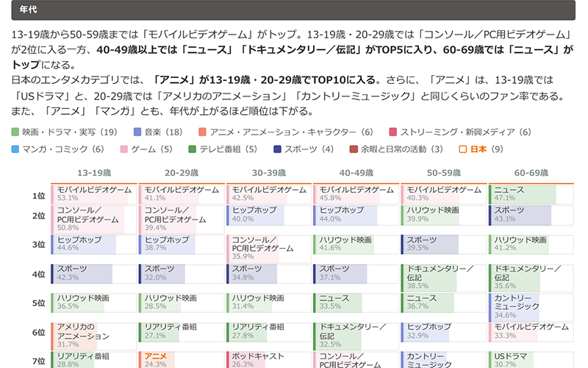
Task: Click the スポーツ 32.0% cell
Action: 182,274
